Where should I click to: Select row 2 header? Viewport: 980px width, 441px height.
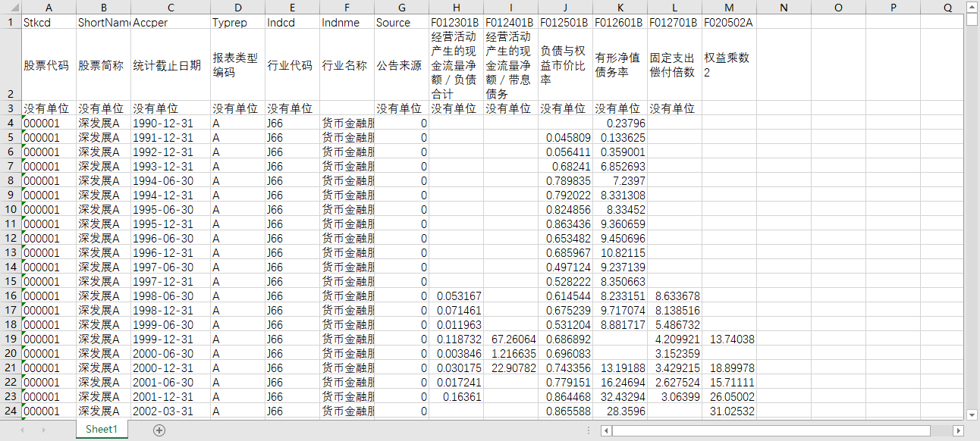point(11,65)
